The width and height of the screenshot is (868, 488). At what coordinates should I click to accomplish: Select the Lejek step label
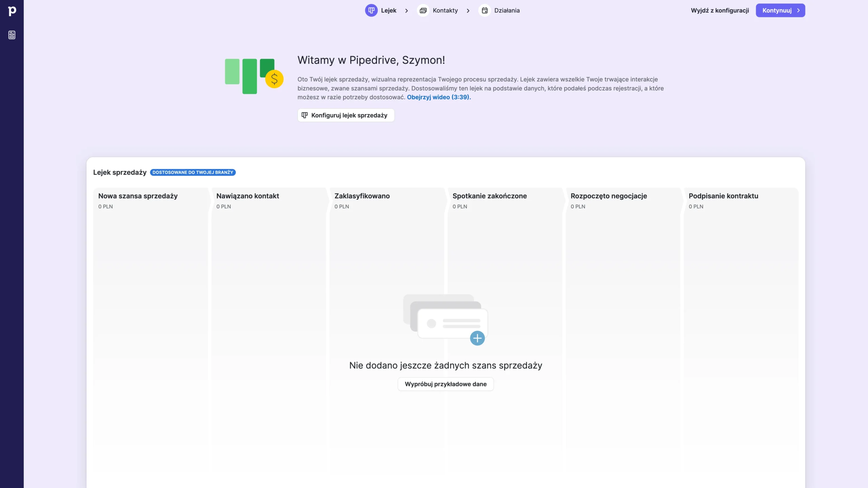389,11
